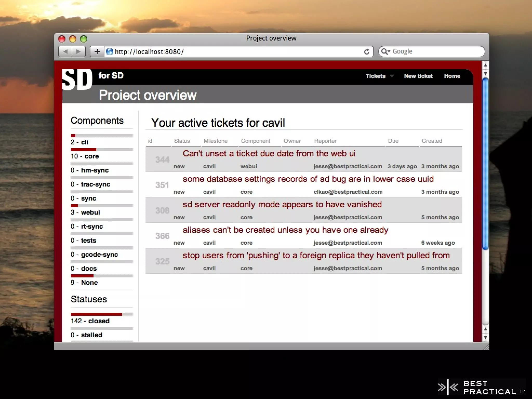Select the webui component in sidebar
The image size is (532, 399).
pos(90,212)
